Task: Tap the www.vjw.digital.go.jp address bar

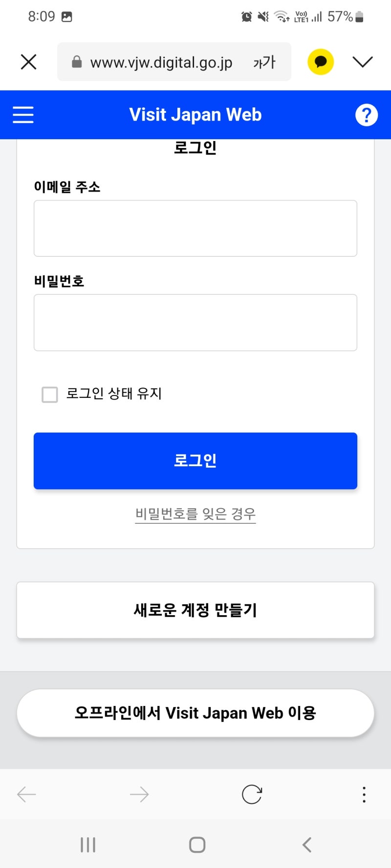Action: pos(161,62)
